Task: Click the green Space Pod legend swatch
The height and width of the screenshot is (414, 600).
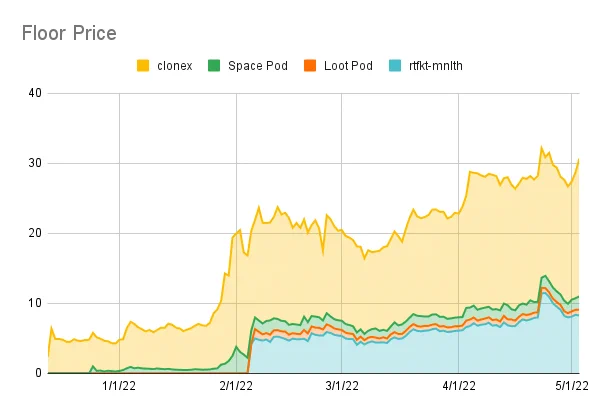Action: tap(214, 65)
